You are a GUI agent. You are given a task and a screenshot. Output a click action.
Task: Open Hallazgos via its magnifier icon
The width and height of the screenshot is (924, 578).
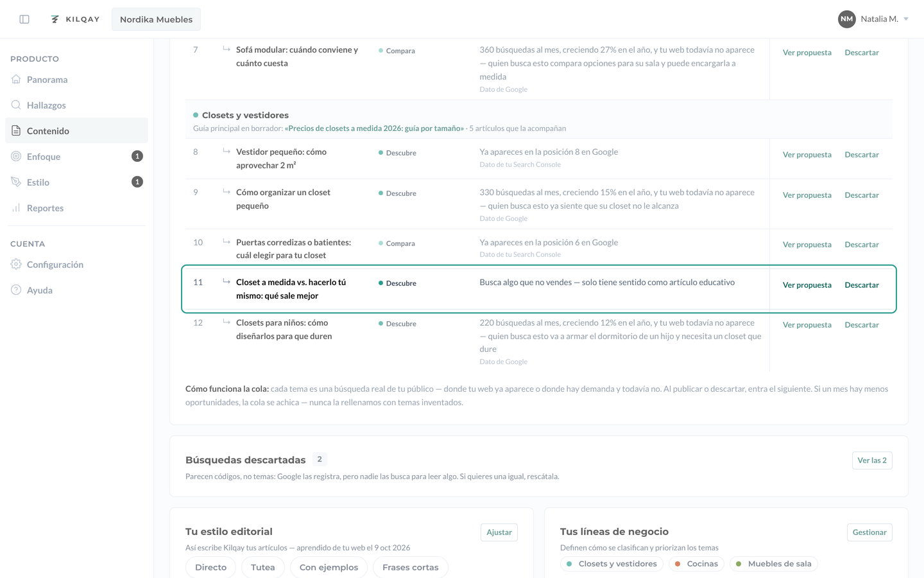[x=16, y=105]
